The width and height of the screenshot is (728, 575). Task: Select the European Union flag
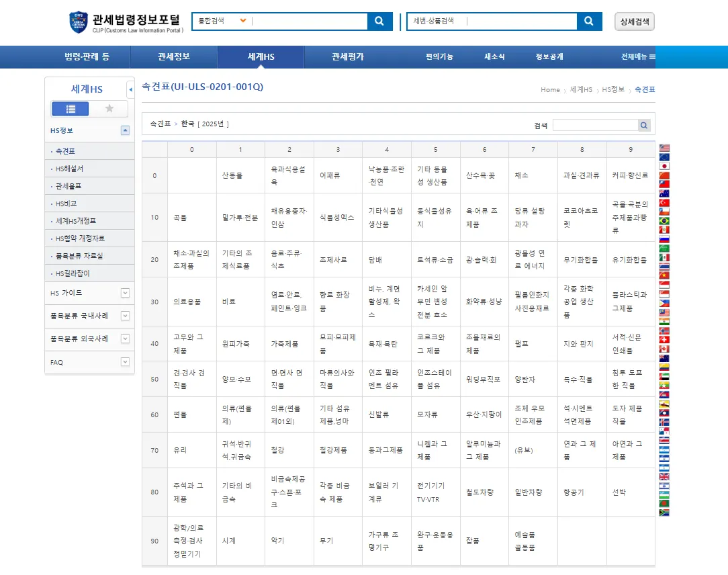click(664, 157)
